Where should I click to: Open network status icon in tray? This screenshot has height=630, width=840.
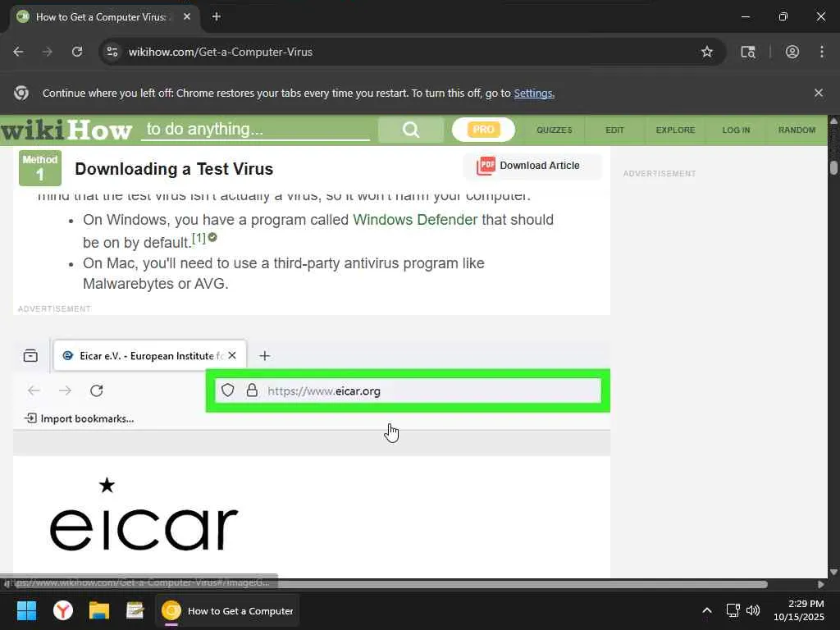(x=733, y=610)
